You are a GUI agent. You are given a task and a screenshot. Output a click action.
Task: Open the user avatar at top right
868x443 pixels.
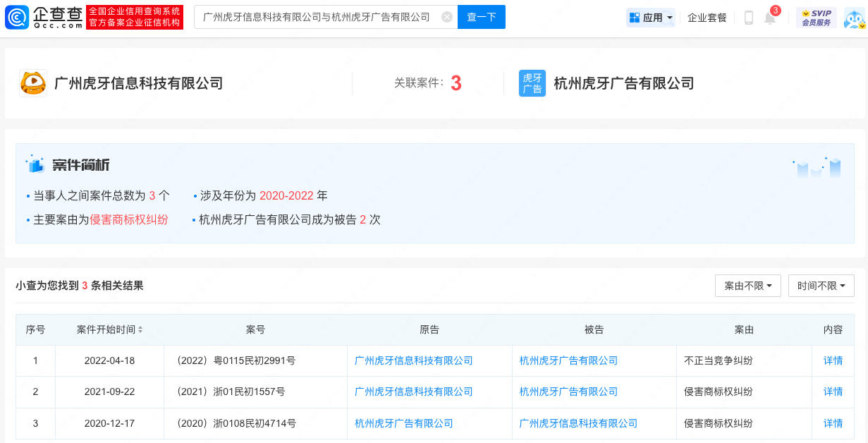point(855,18)
